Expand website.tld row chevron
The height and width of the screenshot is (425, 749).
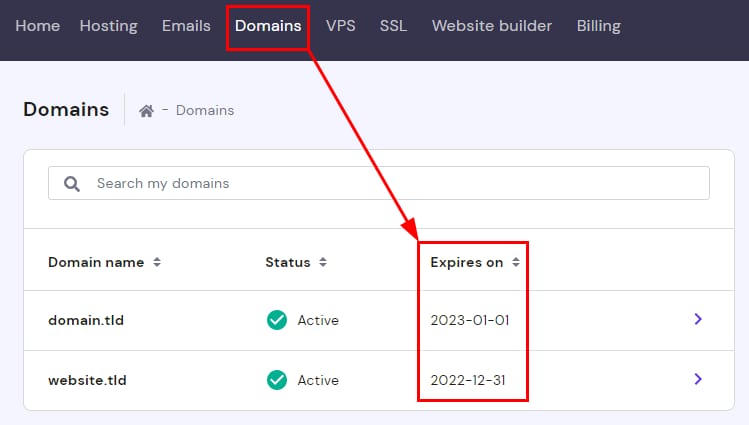click(x=698, y=380)
